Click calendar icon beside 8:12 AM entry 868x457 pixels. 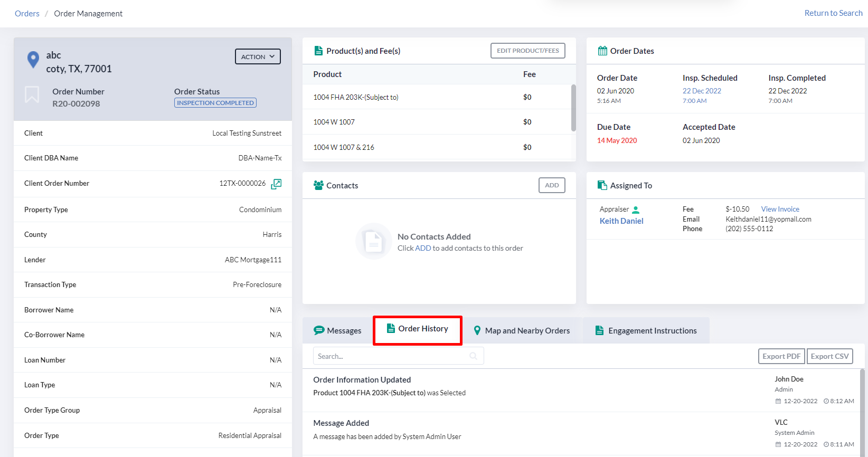coord(778,401)
